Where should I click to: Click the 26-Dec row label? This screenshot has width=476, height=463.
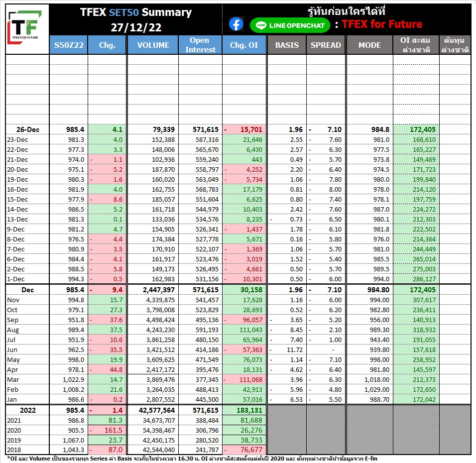27,129
